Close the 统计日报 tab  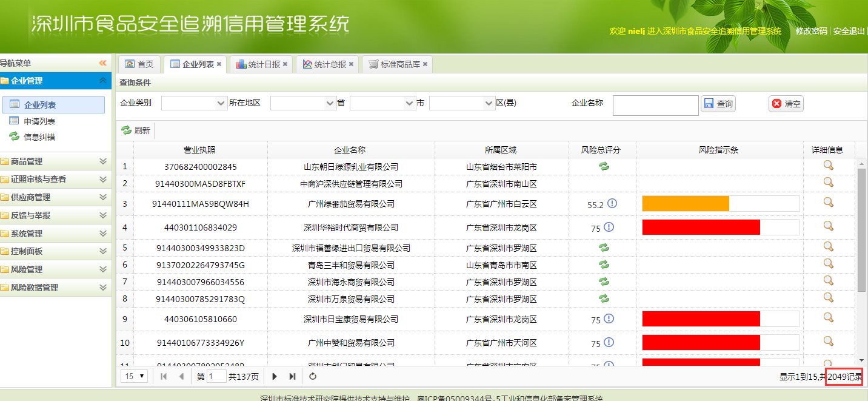285,64
